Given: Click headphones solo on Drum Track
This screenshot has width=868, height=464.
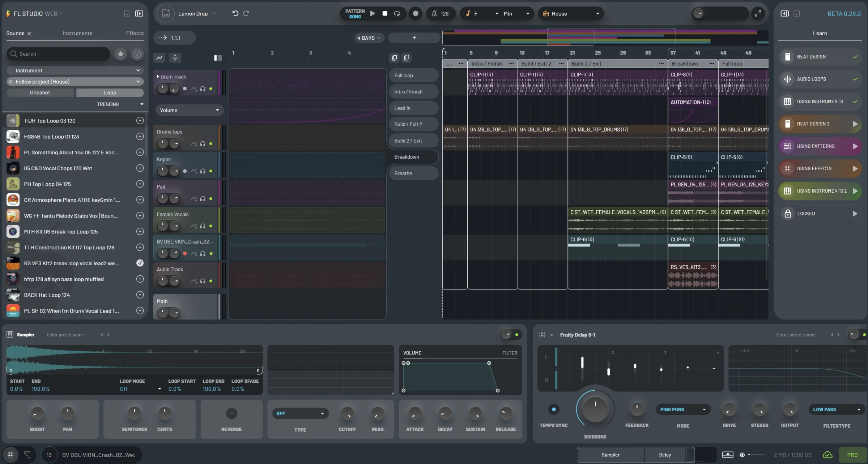Looking at the screenshot, I should point(203,89).
